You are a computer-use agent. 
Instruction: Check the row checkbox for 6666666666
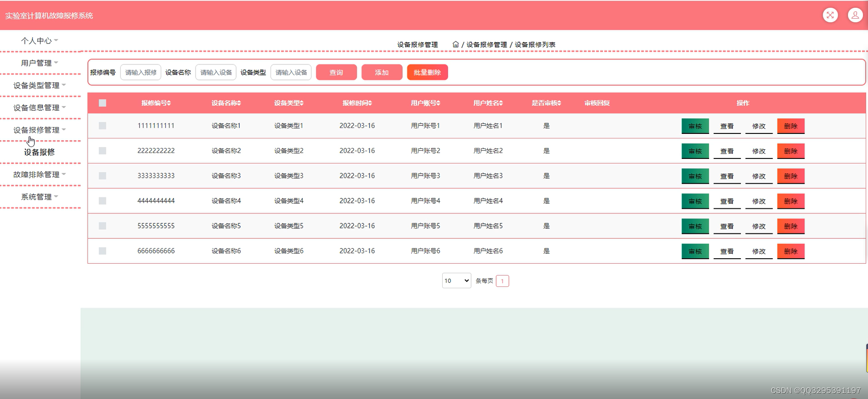pyautogui.click(x=103, y=251)
